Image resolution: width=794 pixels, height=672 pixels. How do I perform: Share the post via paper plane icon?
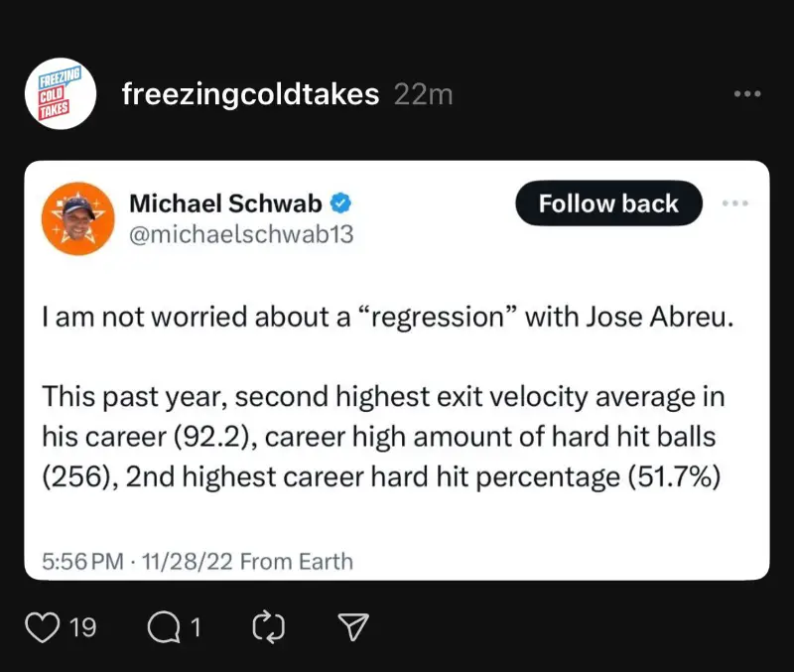(353, 626)
